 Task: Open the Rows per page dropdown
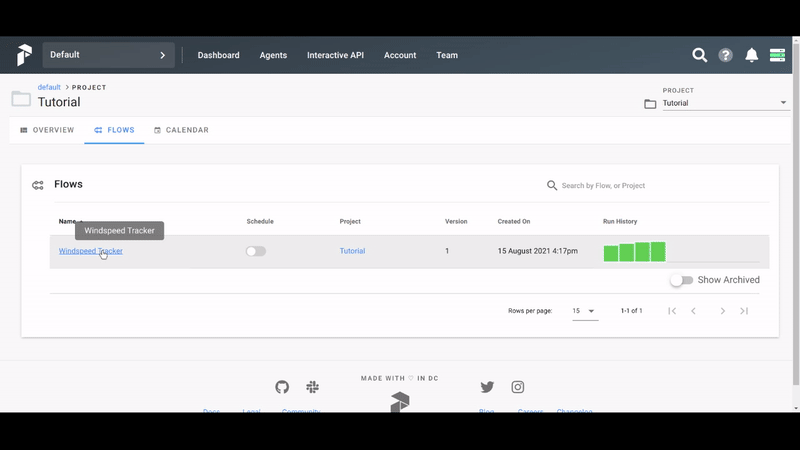coord(585,311)
